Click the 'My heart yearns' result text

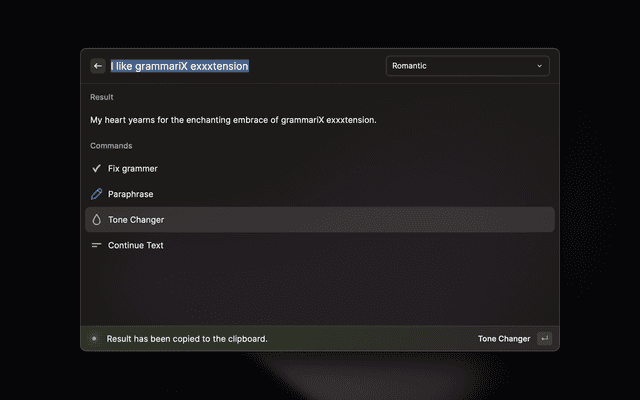[x=233, y=120]
